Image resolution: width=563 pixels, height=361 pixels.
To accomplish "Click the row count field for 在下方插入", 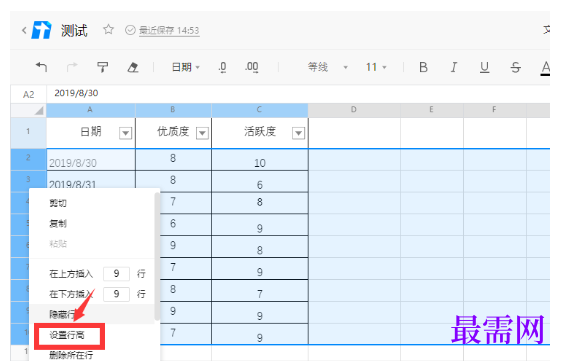I will (x=116, y=294).
